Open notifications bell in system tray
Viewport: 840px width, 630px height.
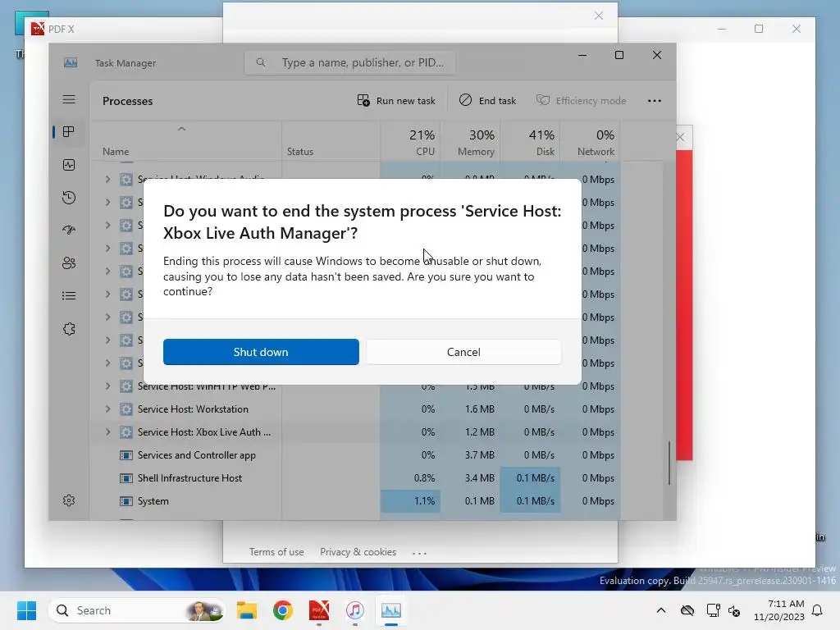818,610
